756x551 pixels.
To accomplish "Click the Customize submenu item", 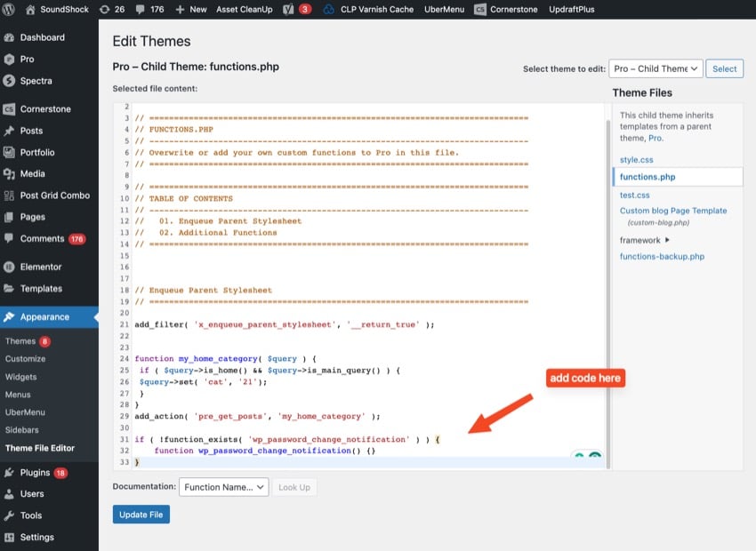I will point(25,359).
